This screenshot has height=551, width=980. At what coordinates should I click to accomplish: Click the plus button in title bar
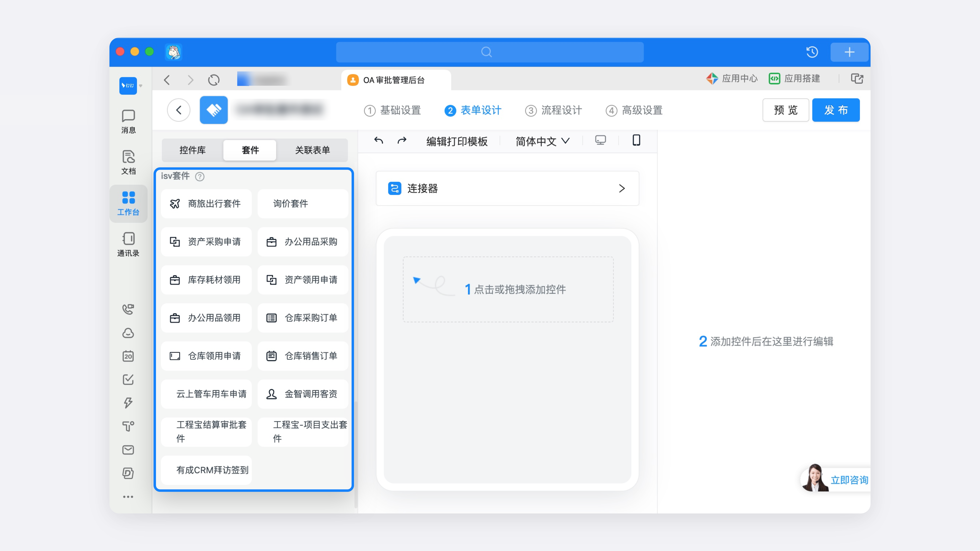[x=849, y=52]
